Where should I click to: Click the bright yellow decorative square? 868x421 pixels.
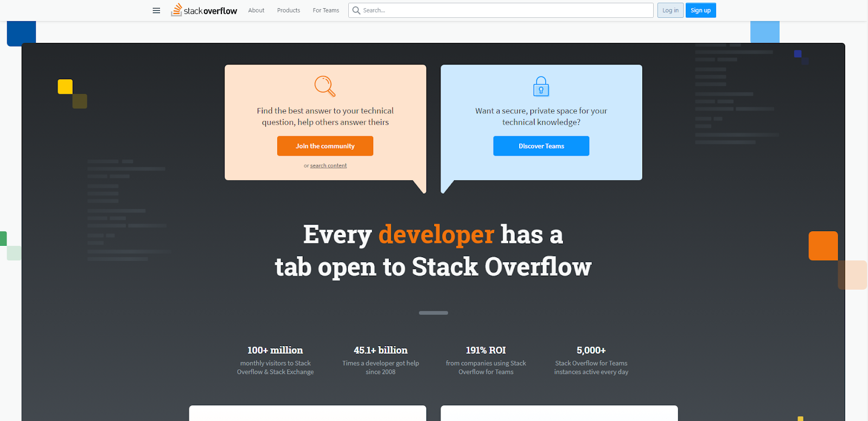point(65,87)
